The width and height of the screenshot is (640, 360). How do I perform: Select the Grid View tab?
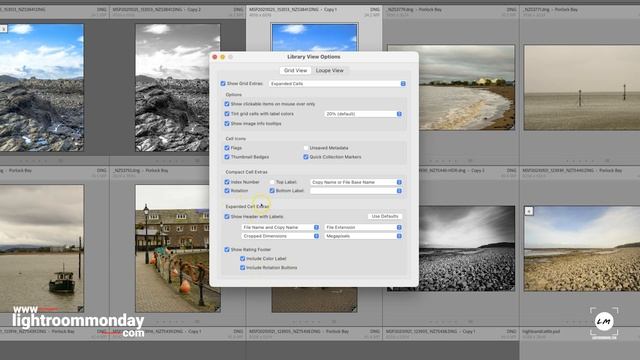(295, 70)
